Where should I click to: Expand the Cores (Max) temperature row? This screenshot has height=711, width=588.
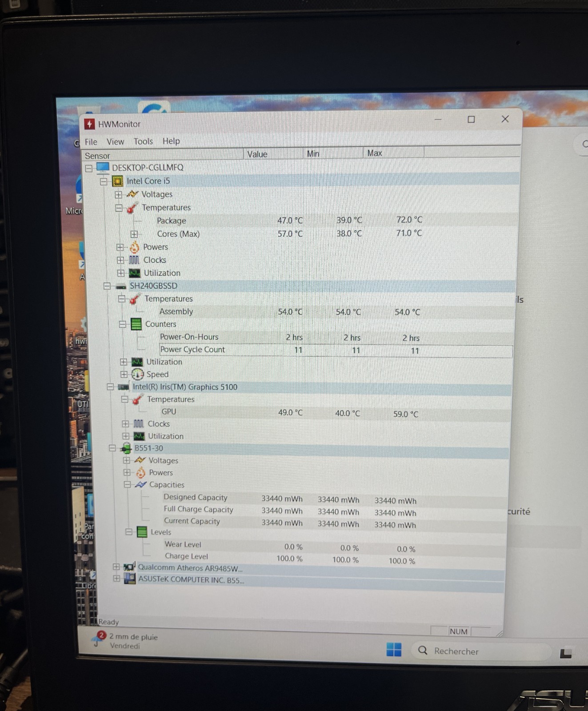[134, 234]
